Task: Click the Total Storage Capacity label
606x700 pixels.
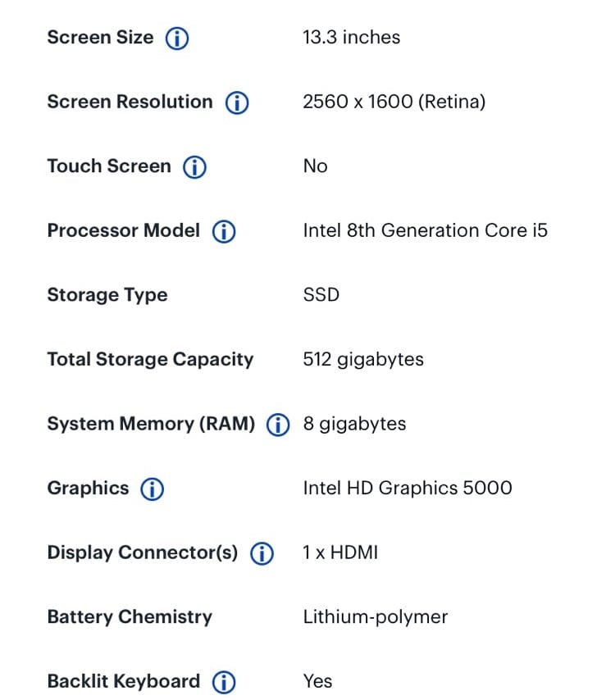Action: [x=150, y=359]
